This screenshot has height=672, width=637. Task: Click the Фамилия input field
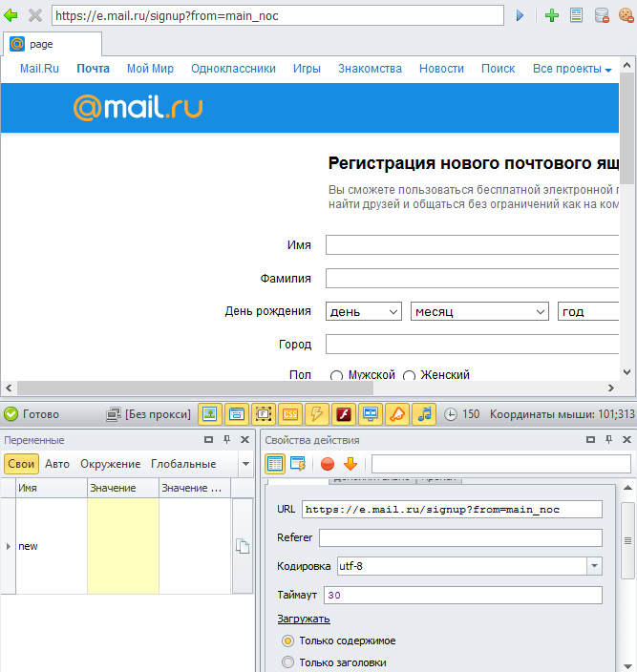(x=473, y=278)
